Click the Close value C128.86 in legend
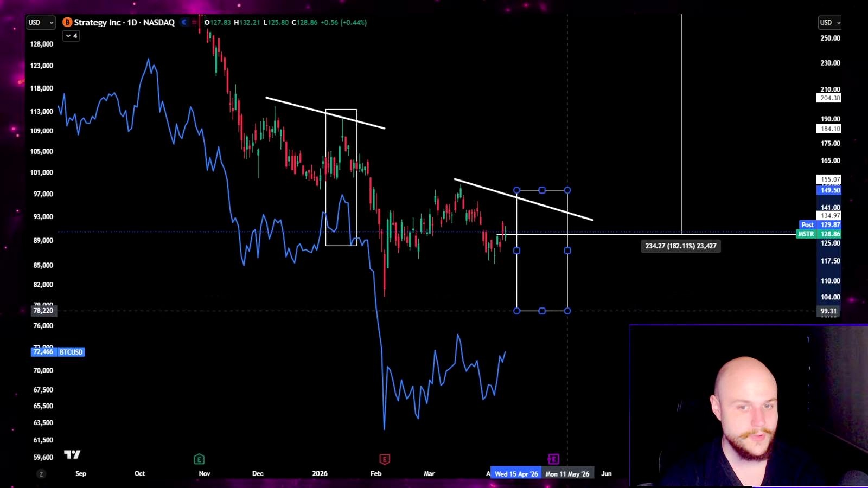Image resolution: width=868 pixels, height=488 pixels. tap(304, 22)
